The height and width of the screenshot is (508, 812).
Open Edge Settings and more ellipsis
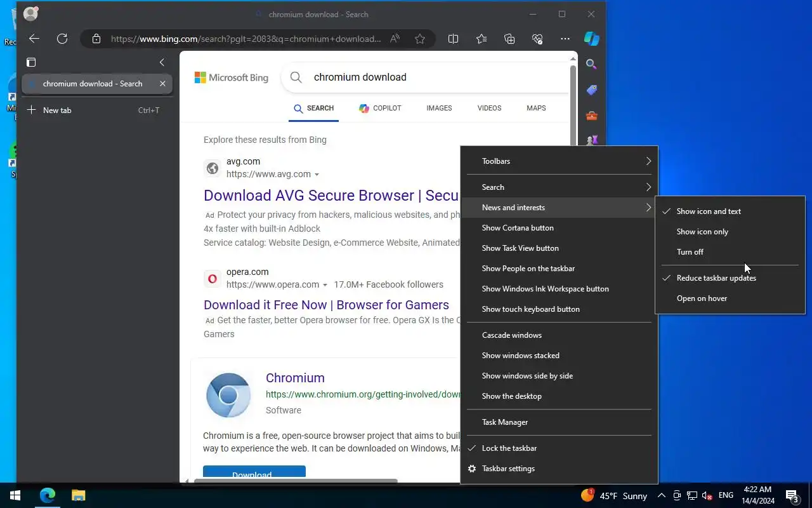[565, 39]
